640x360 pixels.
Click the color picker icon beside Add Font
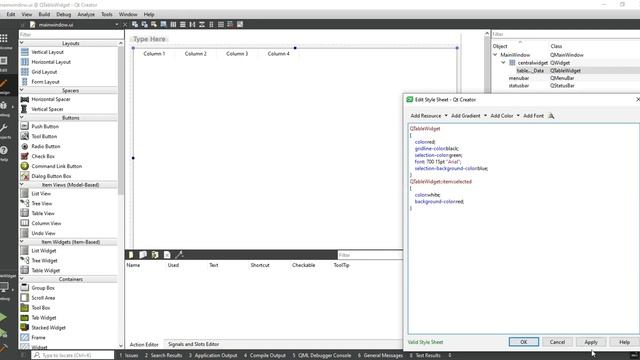point(551,116)
